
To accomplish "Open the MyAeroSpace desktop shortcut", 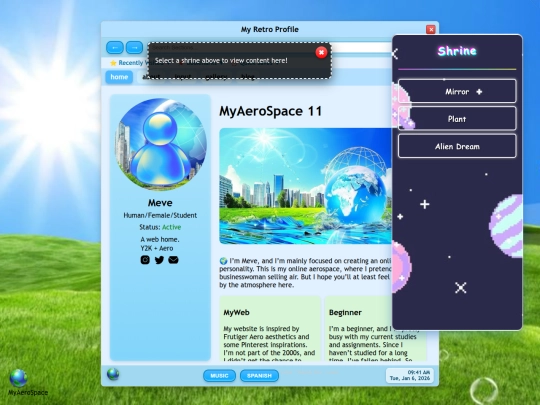I will click(28, 382).
